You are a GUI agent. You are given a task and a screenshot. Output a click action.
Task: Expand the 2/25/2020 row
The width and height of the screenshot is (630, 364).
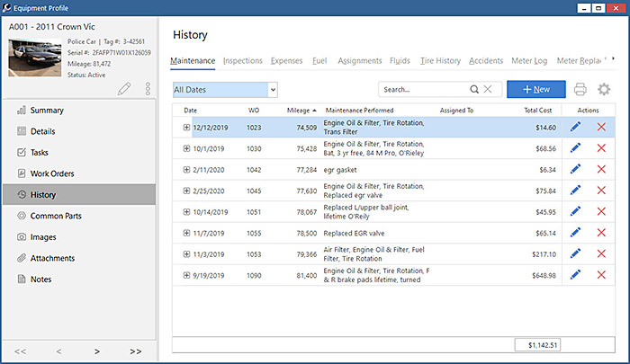186,191
